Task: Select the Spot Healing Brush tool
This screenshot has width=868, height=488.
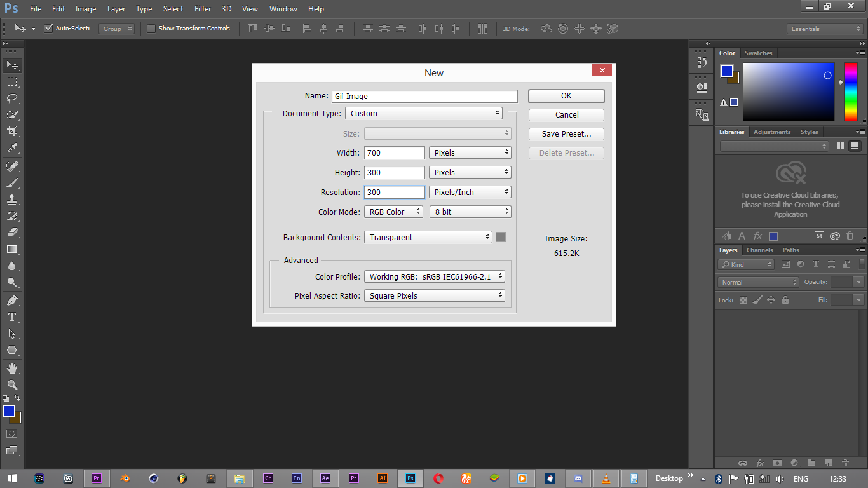Action: (x=12, y=166)
